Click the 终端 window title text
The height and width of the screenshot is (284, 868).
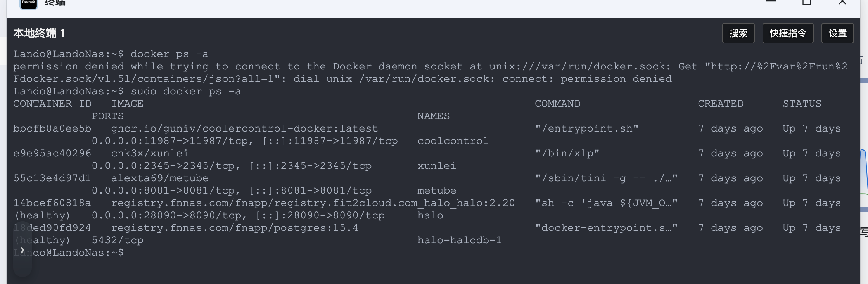coord(55,3)
